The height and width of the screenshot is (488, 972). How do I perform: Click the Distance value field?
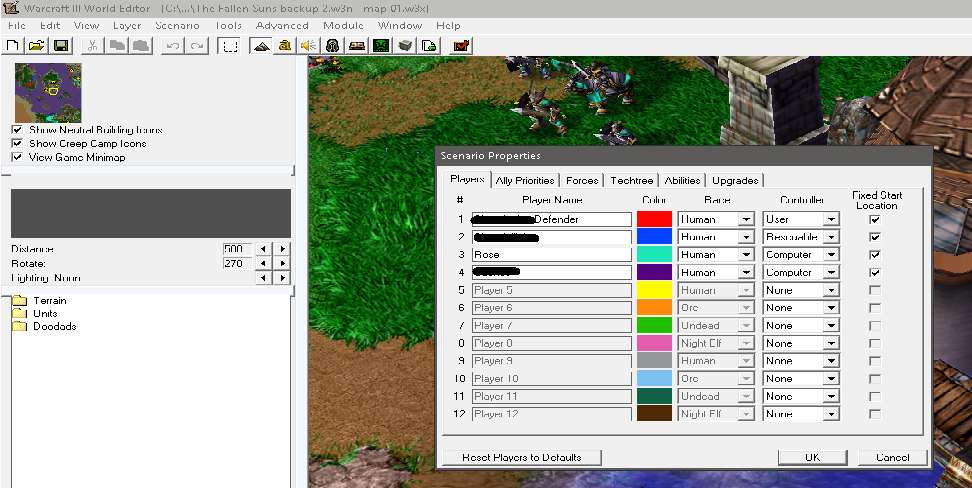tap(237, 249)
